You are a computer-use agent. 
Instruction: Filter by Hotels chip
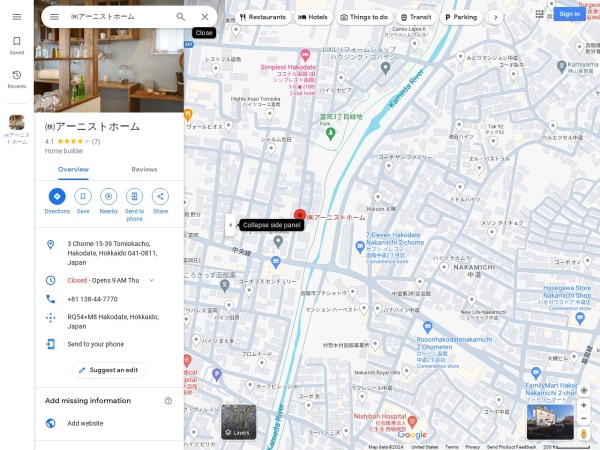(313, 17)
